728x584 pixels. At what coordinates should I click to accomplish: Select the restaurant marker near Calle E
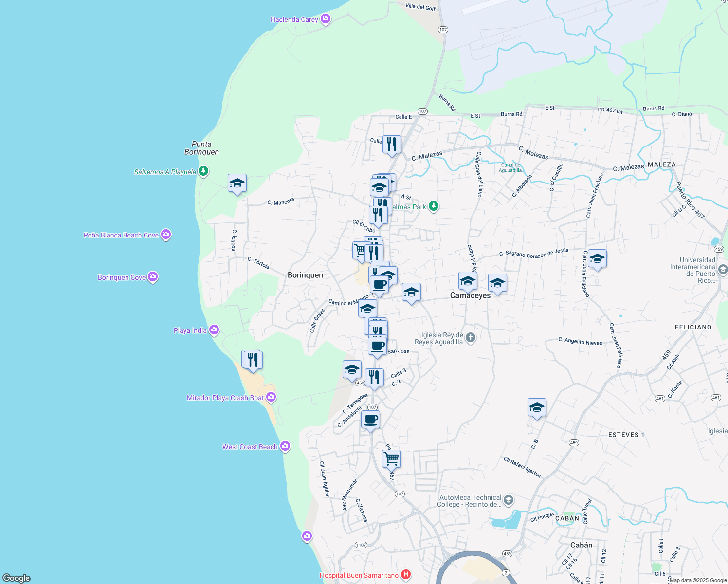[x=392, y=143]
